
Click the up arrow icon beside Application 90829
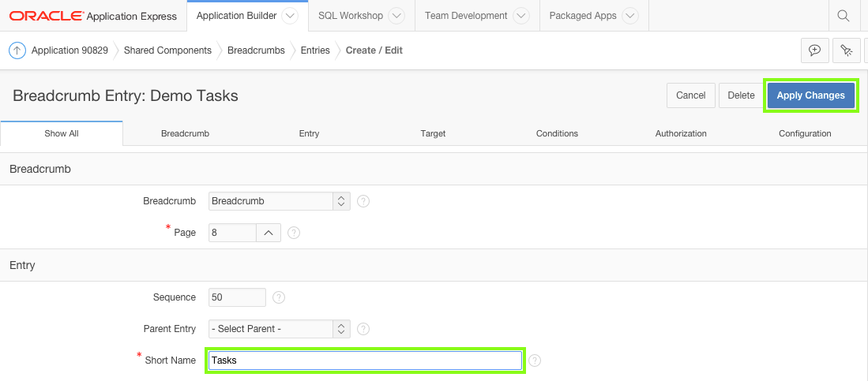[x=17, y=50]
